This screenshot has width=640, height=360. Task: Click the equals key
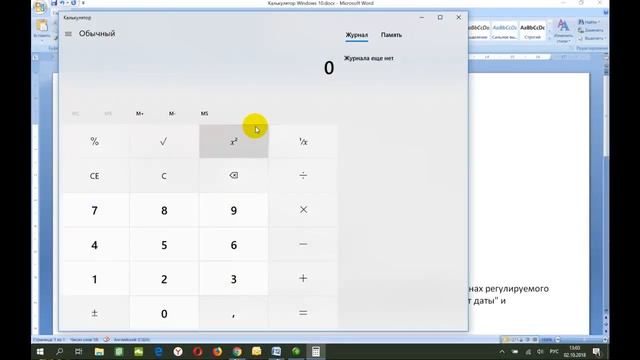coord(303,313)
